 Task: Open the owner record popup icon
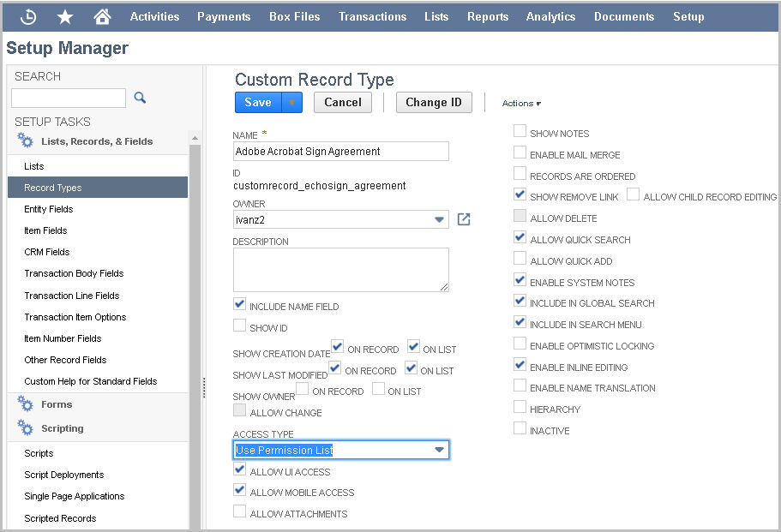click(464, 219)
